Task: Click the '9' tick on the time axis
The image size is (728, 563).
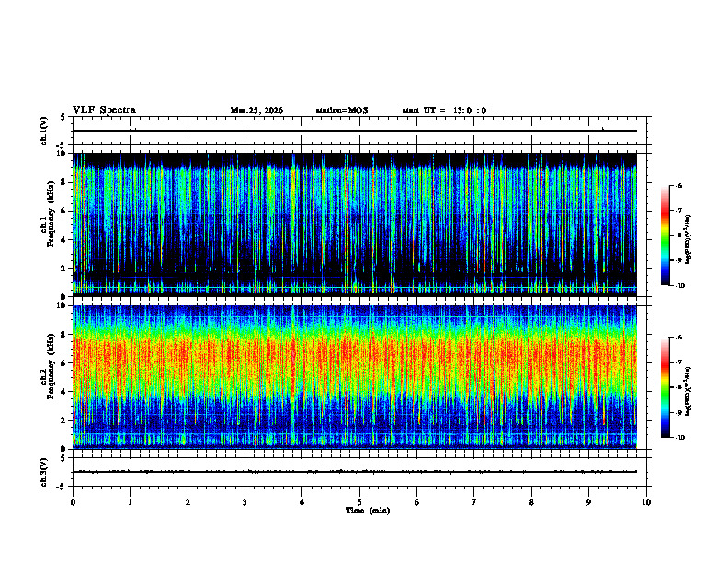Action: (588, 502)
